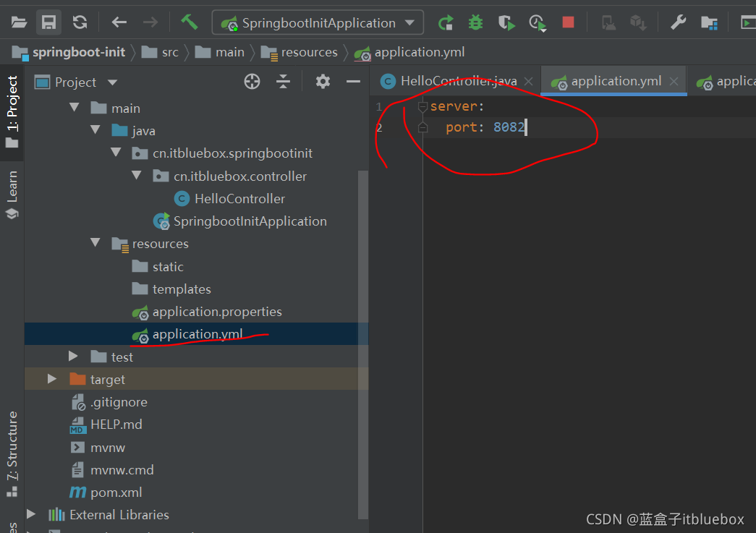756x533 pixels.
Task: Rerun the application with green reload icon
Action: 446,22
